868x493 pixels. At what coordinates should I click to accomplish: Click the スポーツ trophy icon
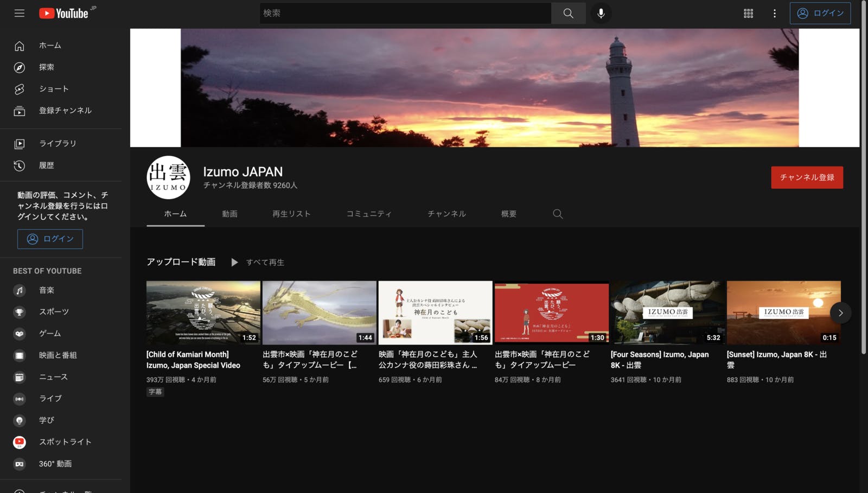[x=20, y=312]
